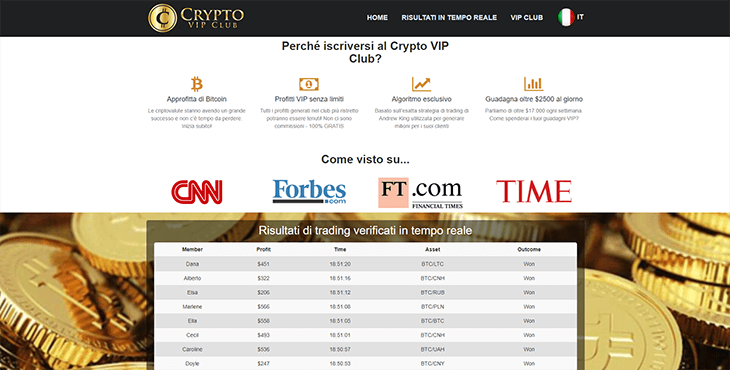Select member name Alberto in table

coord(192,278)
